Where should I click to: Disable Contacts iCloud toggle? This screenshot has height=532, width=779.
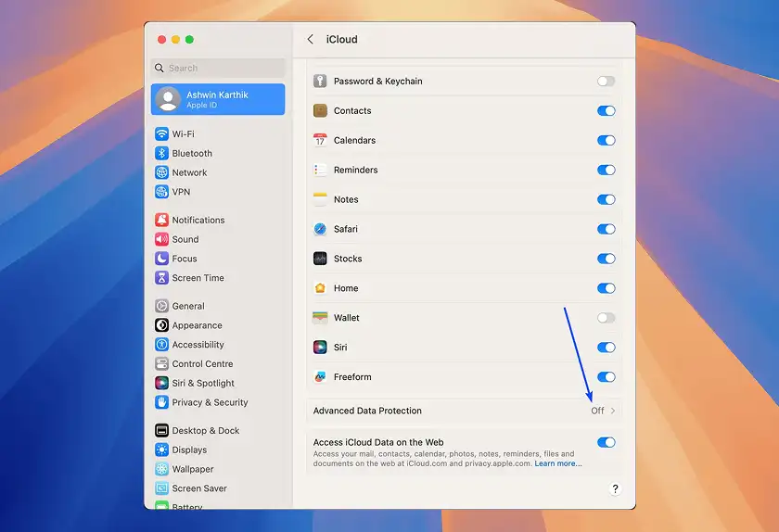pyautogui.click(x=606, y=111)
